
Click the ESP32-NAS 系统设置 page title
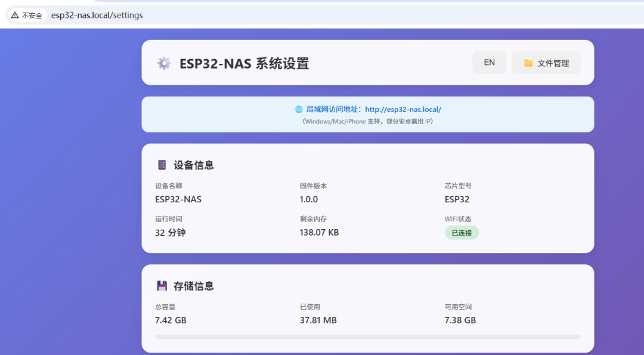click(245, 63)
